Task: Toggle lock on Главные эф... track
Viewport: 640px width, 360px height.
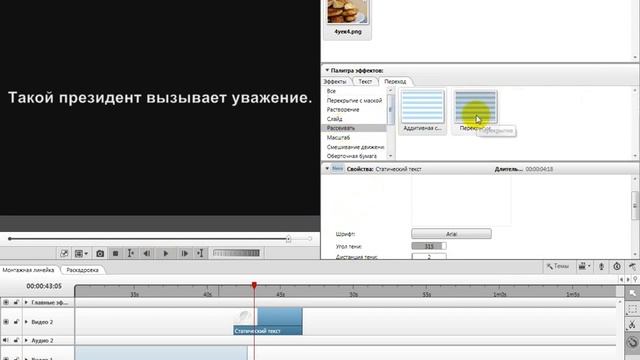Action: [16, 302]
